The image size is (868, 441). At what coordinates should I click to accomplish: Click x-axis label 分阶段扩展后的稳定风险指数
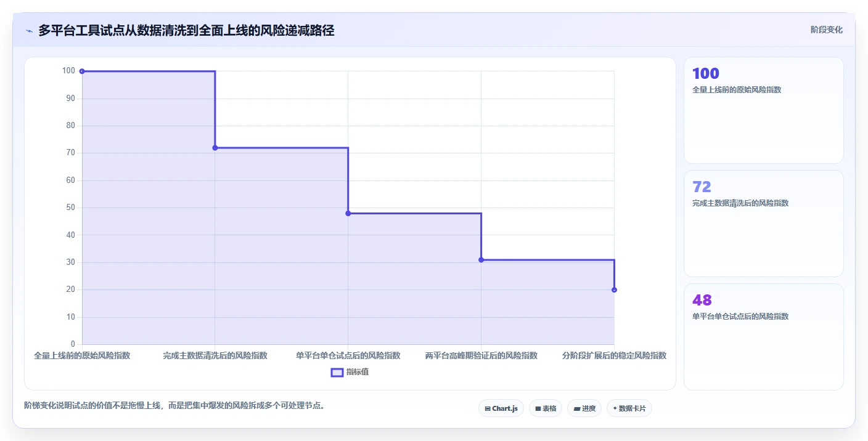tap(614, 355)
